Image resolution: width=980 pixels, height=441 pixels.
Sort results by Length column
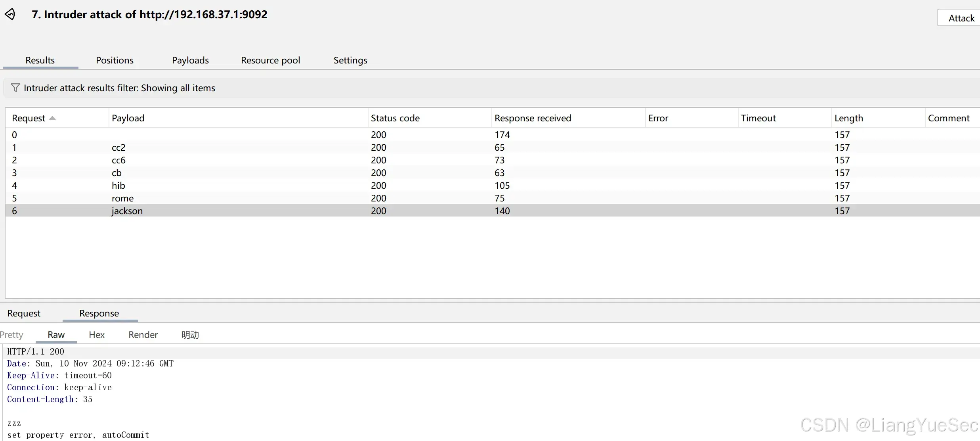click(848, 118)
